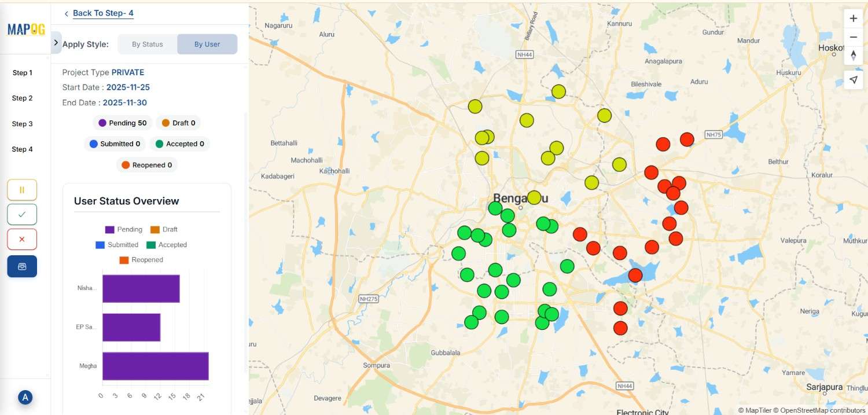Go to Step 1 in sidebar
This screenshot has width=868, height=415.
tap(23, 73)
